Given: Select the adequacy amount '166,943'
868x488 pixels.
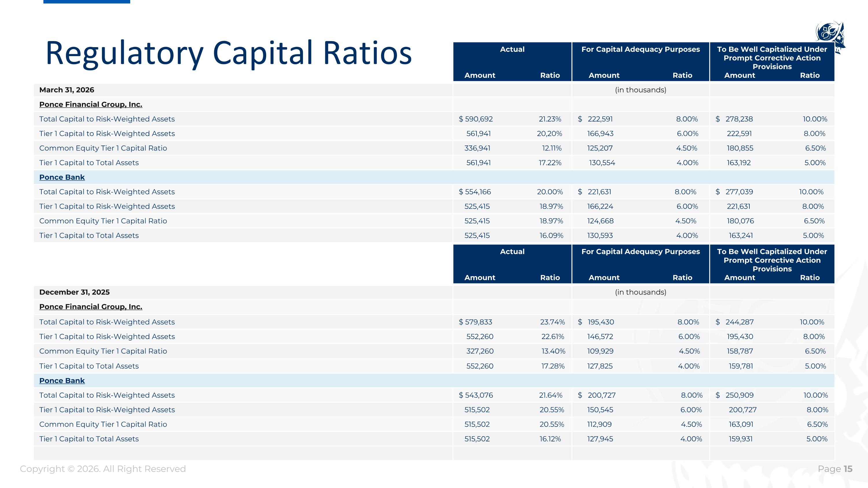Looking at the screenshot, I should click(x=600, y=134).
